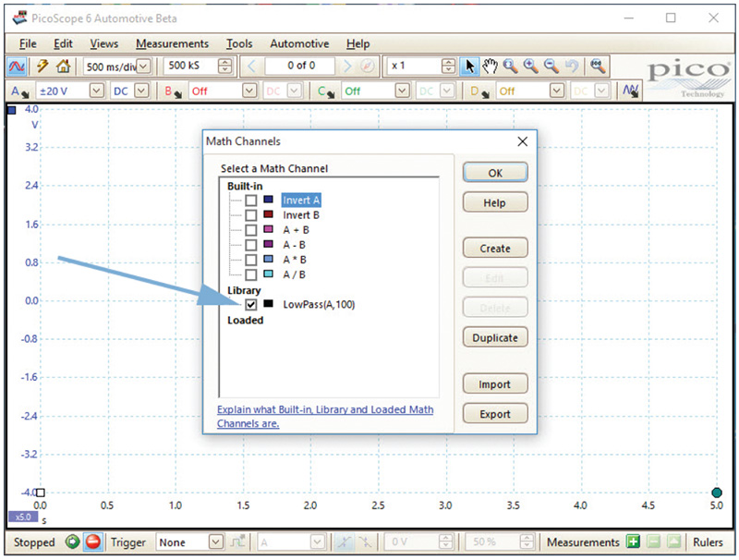739x560 pixels.
Task: Click the green start capture button
Action: [x=73, y=542]
